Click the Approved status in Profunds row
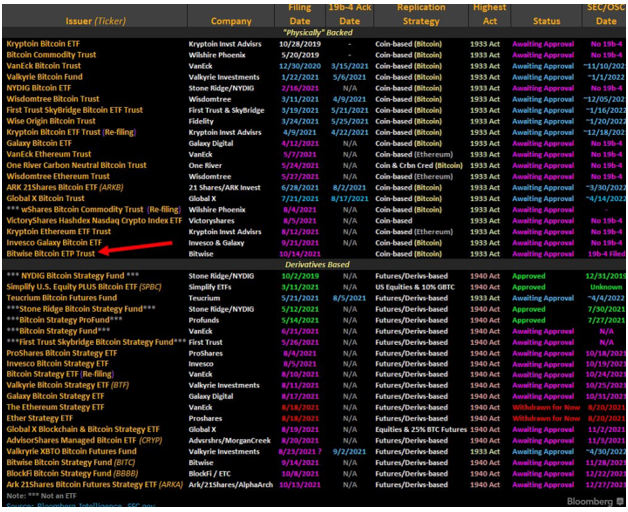Image resolution: width=628 pixels, height=512 pixels. pos(529,320)
